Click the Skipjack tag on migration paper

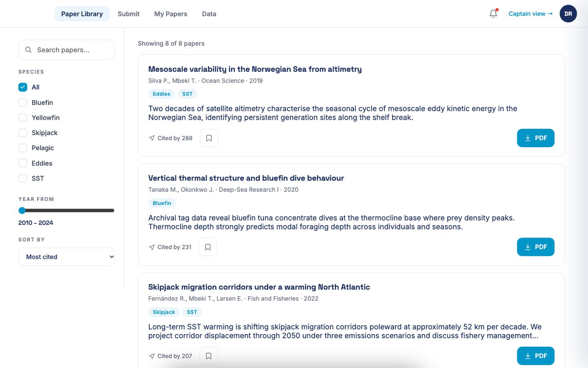164,312
